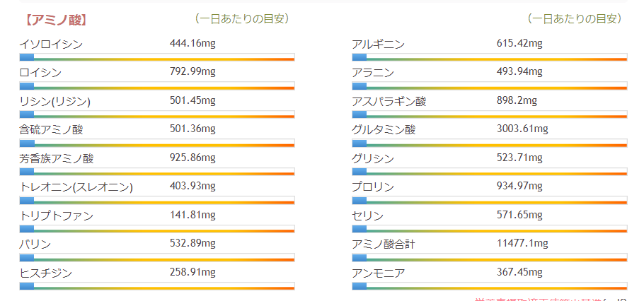
Task: Click the アラニン label
Action: [373, 72]
